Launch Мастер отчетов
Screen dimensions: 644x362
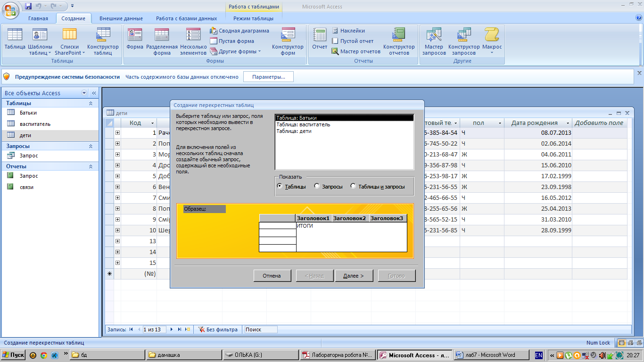click(x=356, y=51)
